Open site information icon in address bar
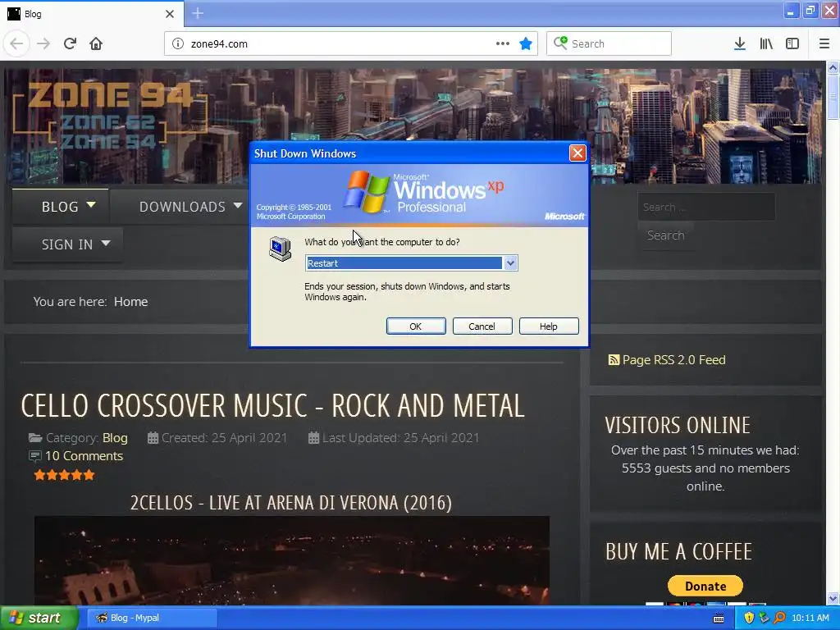 (x=178, y=43)
